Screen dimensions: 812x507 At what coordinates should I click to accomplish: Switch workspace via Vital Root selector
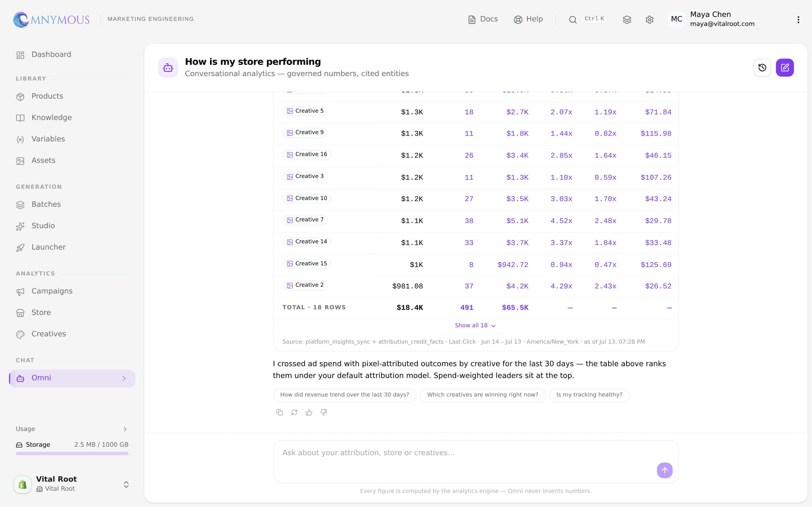[72, 484]
